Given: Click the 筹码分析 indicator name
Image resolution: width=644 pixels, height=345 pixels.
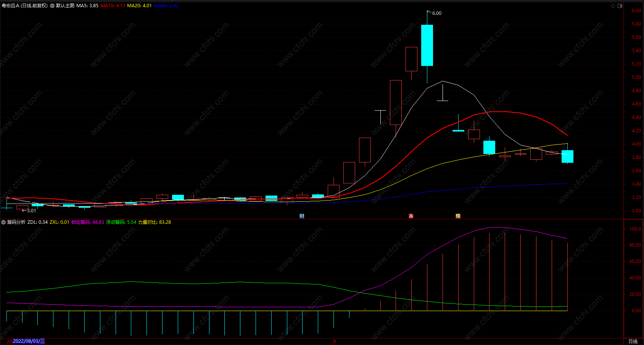Looking at the screenshot, I should (16, 222).
